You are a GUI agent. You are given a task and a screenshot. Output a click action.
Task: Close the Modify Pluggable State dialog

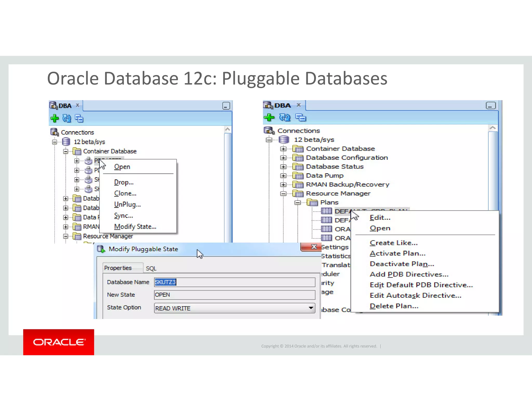tap(311, 247)
